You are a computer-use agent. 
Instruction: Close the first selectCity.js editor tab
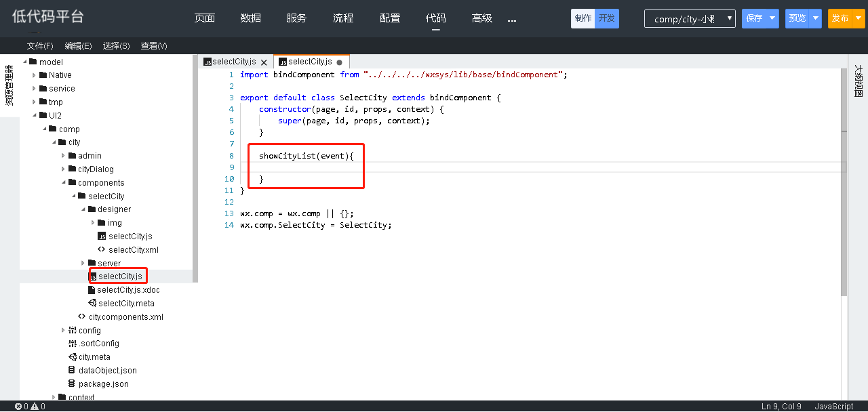[x=264, y=62]
